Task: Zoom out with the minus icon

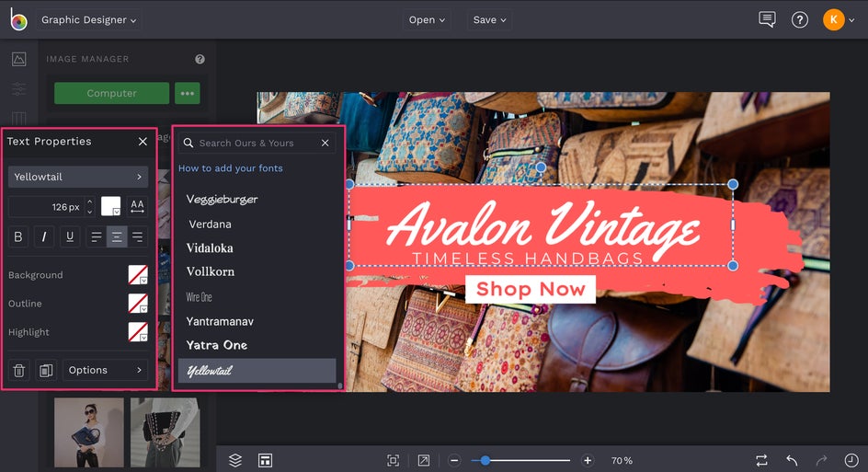Action: pos(454,460)
